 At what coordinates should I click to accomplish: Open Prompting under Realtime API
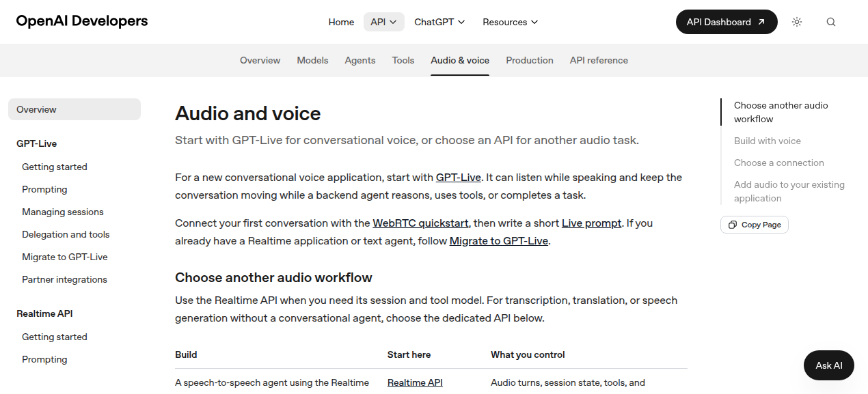pyautogui.click(x=44, y=359)
